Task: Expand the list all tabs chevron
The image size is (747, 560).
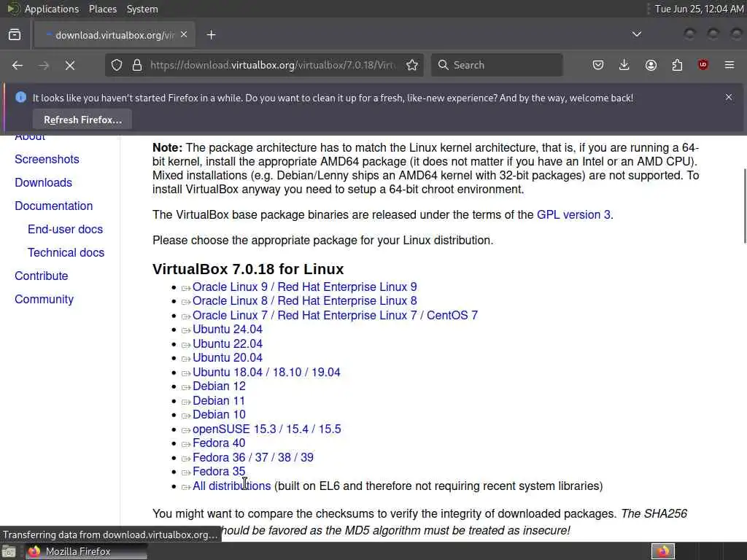Action: coord(636,34)
